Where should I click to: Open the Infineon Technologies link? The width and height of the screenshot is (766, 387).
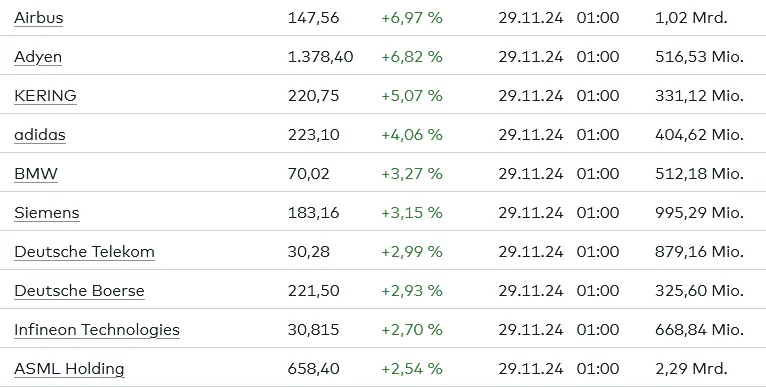click(x=97, y=330)
